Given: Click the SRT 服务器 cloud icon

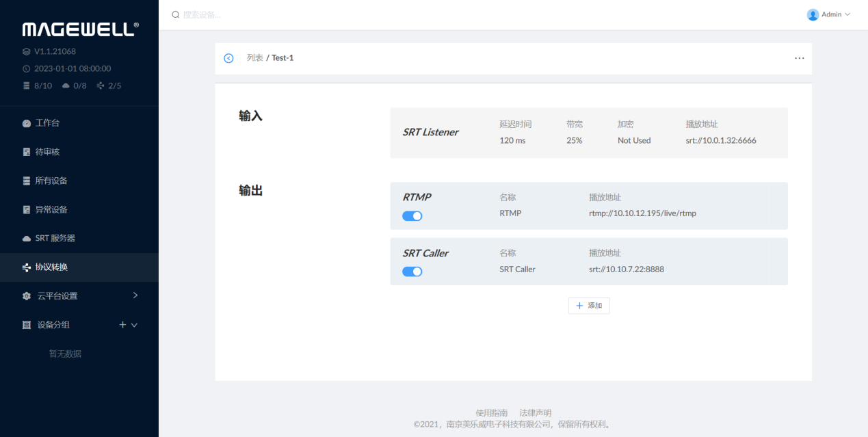Looking at the screenshot, I should [x=27, y=239].
